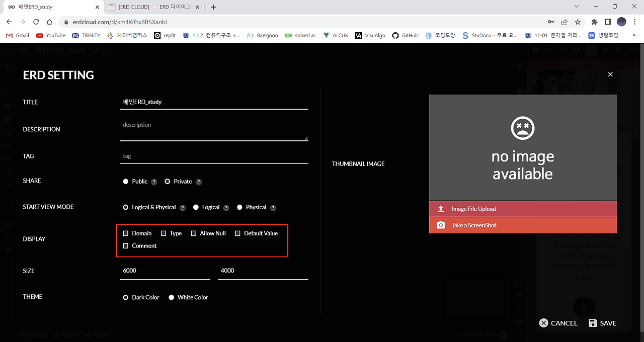Enable Comment display checkbox

[126, 246]
